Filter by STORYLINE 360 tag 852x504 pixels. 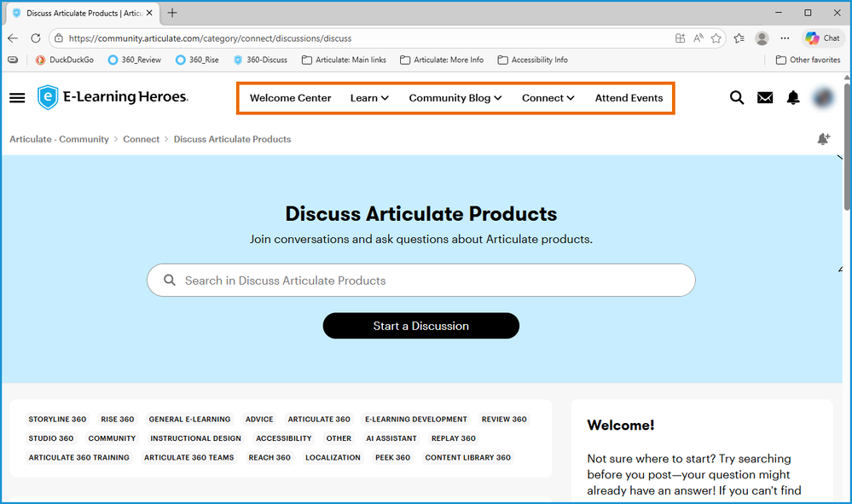[x=58, y=420]
